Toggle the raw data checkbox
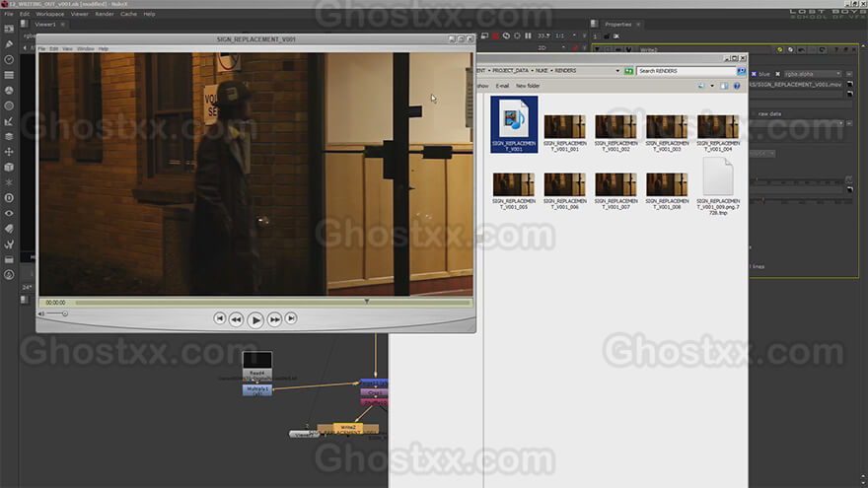The width and height of the screenshot is (868, 488). point(754,113)
